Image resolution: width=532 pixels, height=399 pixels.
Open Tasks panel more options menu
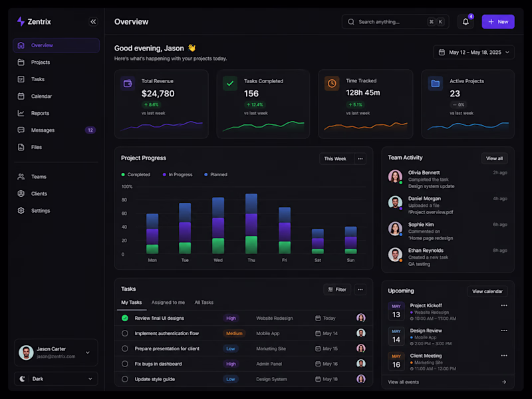click(360, 290)
